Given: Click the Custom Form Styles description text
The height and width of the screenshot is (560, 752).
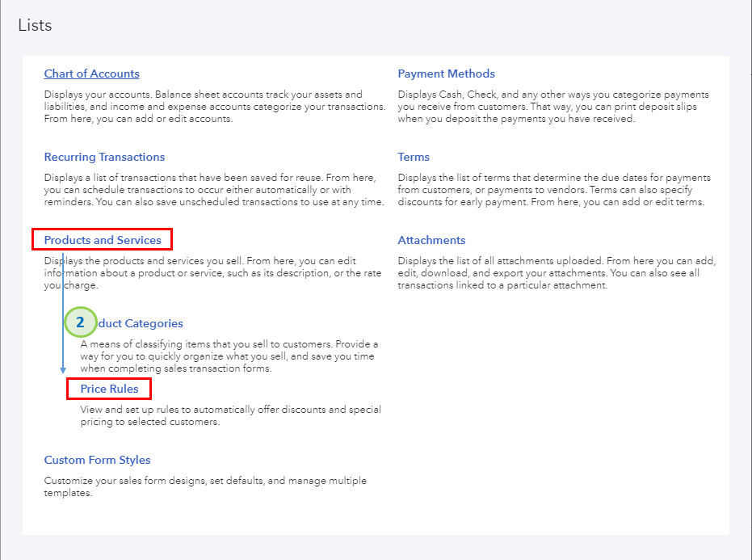Looking at the screenshot, I should (205, 486).
